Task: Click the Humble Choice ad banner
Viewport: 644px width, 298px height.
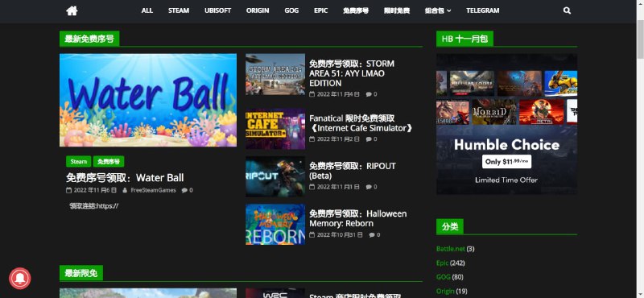Action: point(506,124)
